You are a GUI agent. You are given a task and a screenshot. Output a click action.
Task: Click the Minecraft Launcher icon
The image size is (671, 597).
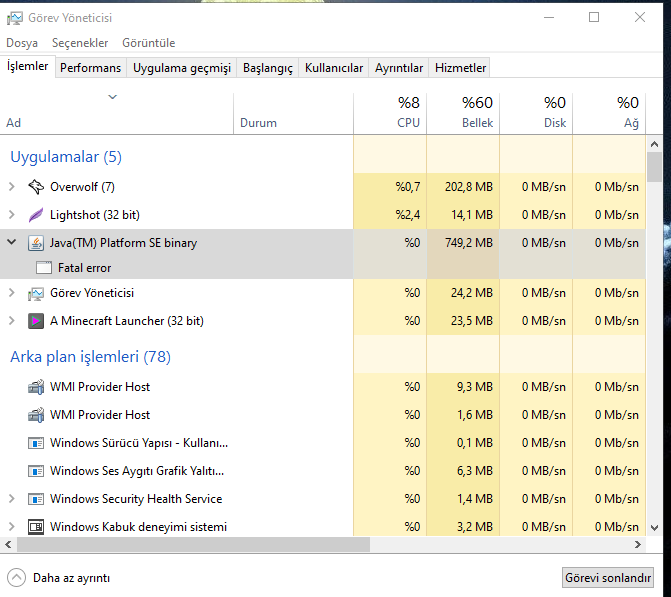36,321
